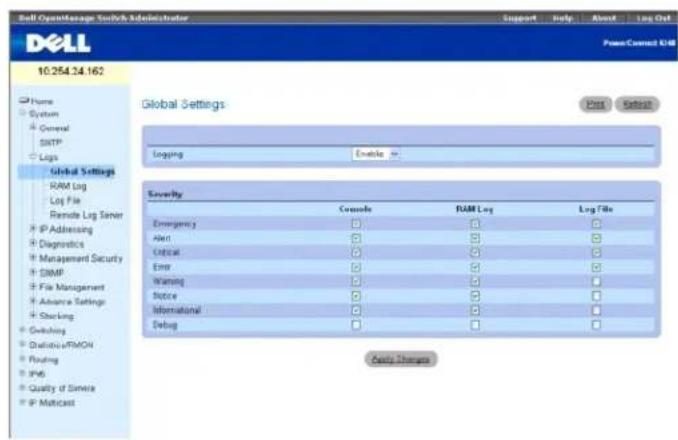
Task: Enable Warning Log File checkbox
Action: (596, 281)
